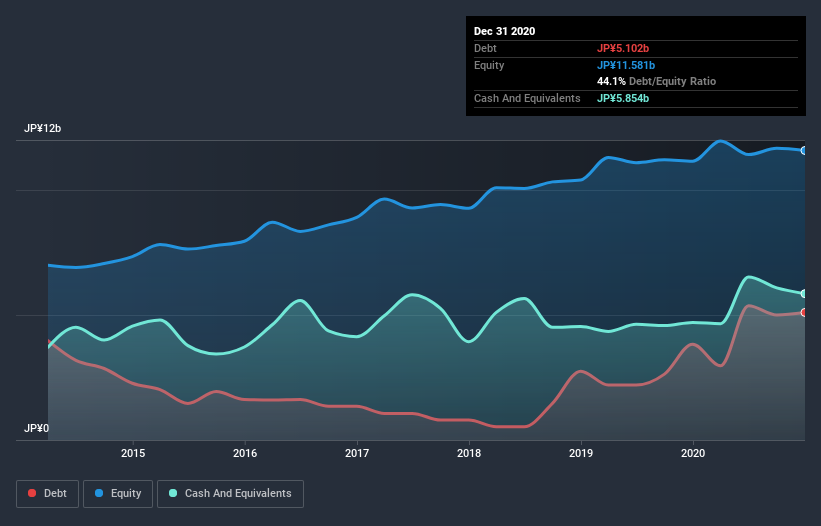Select the teal Cash endpoint marker on chart

tap(804, 294)
